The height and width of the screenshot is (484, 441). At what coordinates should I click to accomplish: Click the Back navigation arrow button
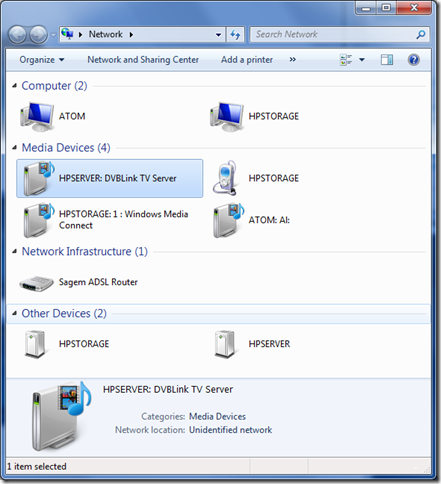pos(17,35)
